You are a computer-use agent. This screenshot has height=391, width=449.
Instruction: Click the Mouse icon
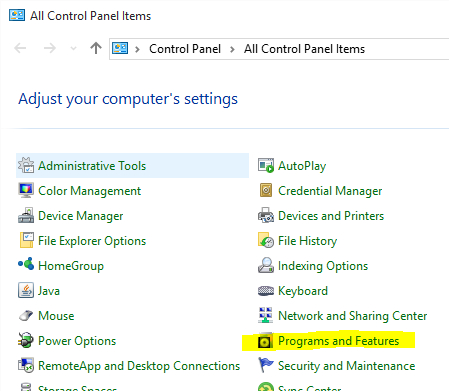pos(26,315)
